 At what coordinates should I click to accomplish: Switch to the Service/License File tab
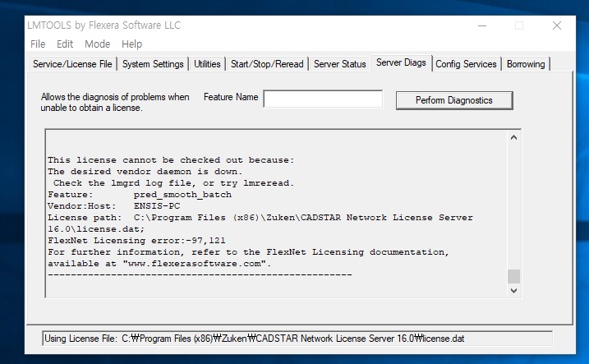[x=72, y=64]
